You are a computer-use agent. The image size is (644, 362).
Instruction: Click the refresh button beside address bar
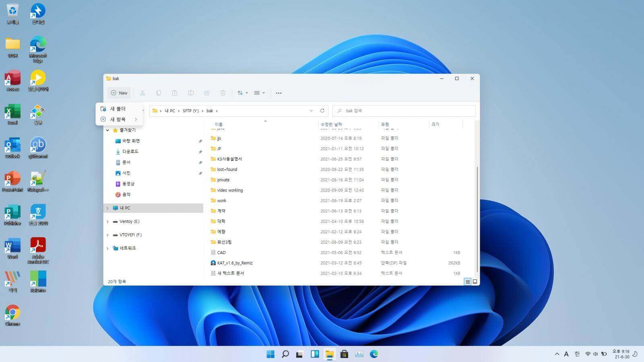(322, 111)
